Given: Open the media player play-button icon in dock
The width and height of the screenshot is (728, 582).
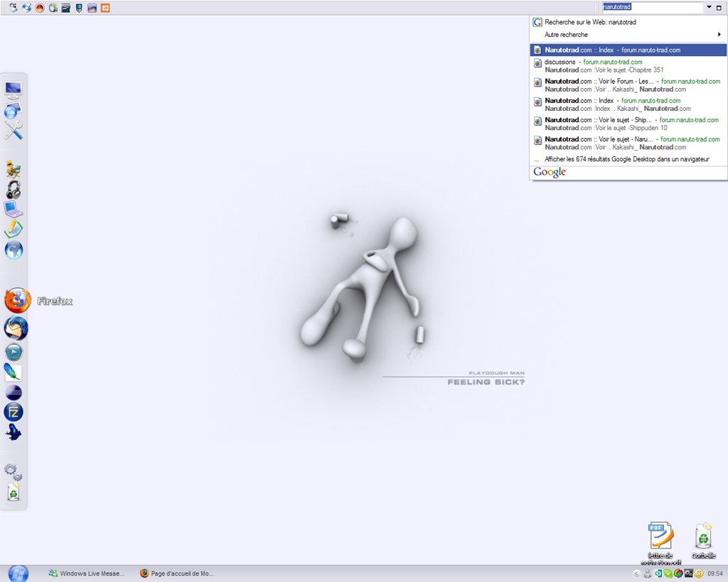Looking at the screenshot, I should 14,352.
